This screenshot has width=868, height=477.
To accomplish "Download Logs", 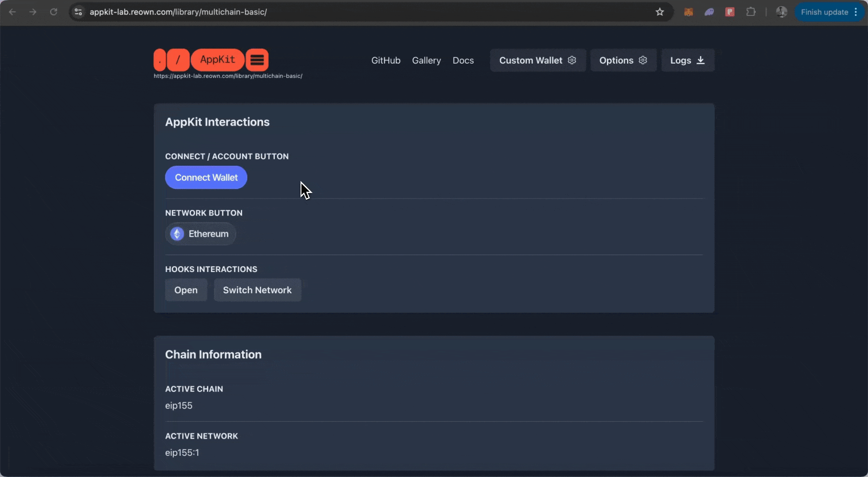I will (x=688, y=60).
